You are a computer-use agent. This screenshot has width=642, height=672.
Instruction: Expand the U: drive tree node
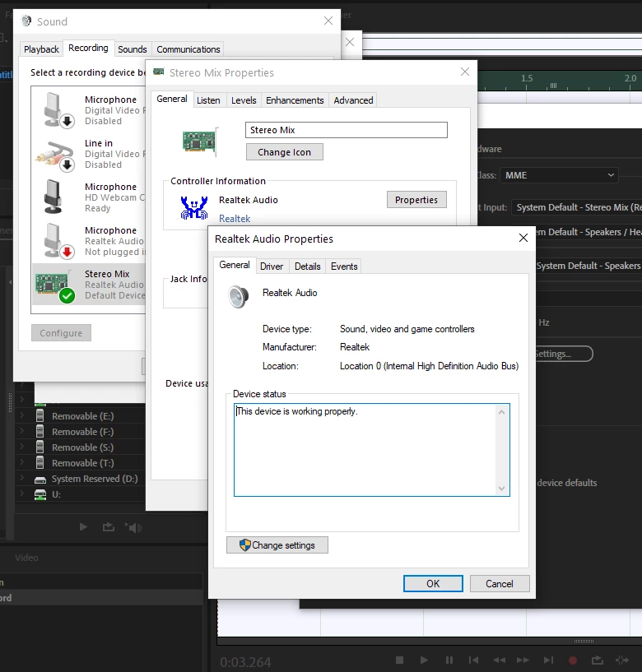coord(22,494)
